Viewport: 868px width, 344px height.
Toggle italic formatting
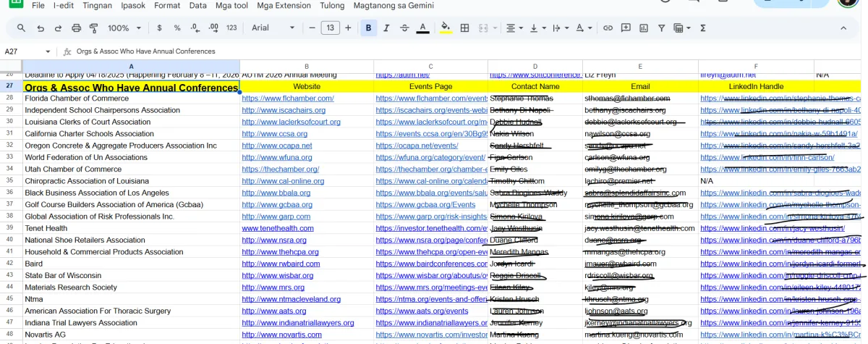pyautogui.click(x=387, y=28)
